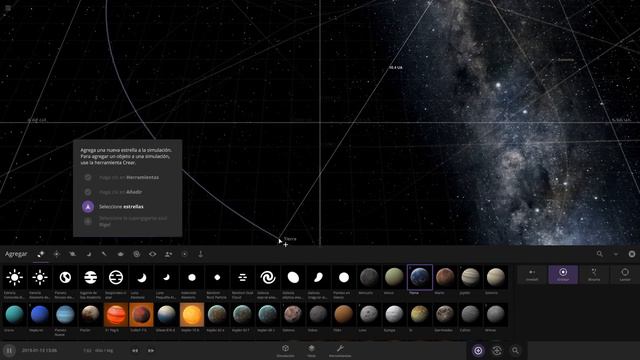This screenshot has height=360, width=640.
Task: Select the spacecraft category tab in the Agregar bar
Action: pos(120,254)
